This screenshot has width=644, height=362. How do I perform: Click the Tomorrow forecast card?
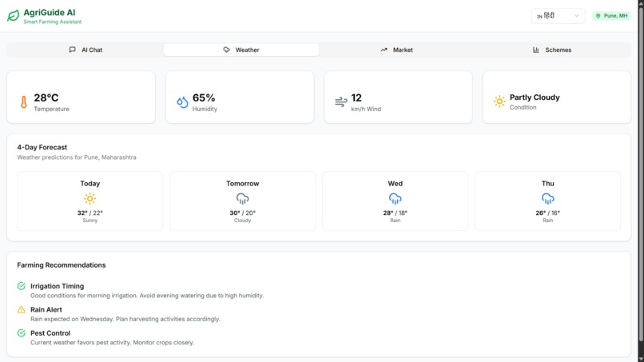pos(242,201)
